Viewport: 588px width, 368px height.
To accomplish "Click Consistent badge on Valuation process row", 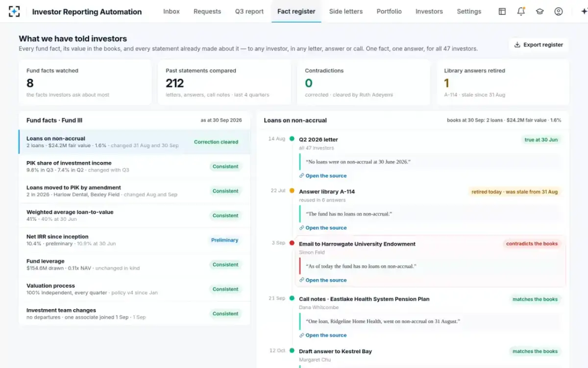I will point(225,289).
